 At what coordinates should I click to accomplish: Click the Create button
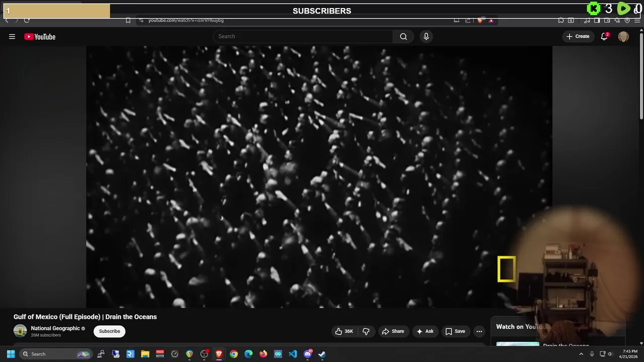[x=578, y=36]
